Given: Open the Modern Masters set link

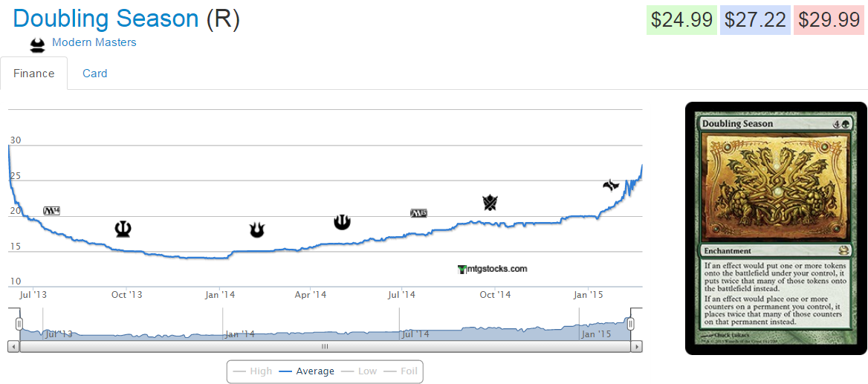Looking at the screenshot, I should pyautogui.click(x=94, y=42).
